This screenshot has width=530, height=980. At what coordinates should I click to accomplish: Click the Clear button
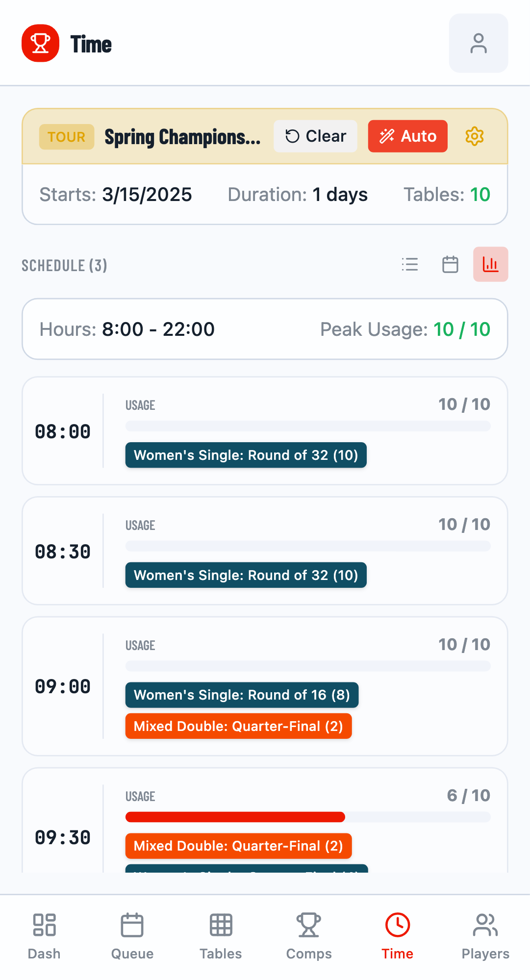pos(315,136)
